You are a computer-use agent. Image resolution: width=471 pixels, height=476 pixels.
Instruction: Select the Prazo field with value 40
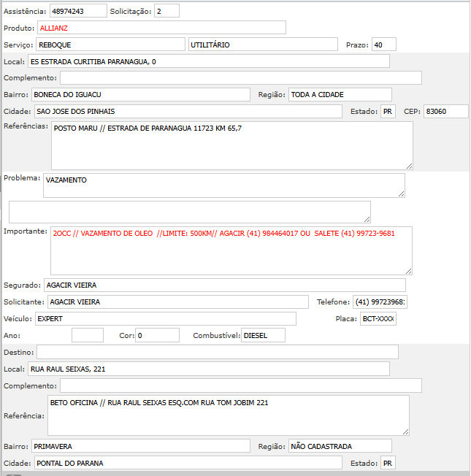click(384, 45)
